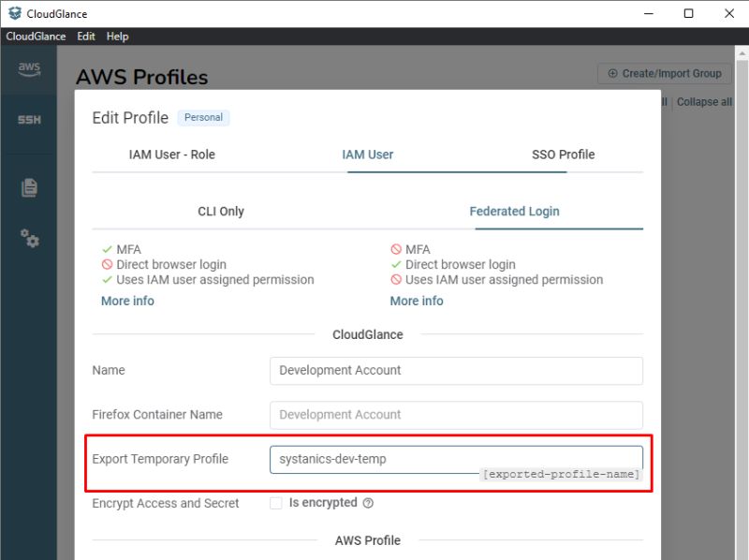Viewport: 749px width, 560px height.
Task: Open settings via the gears sidebar icon
Action: coord(28,239)
